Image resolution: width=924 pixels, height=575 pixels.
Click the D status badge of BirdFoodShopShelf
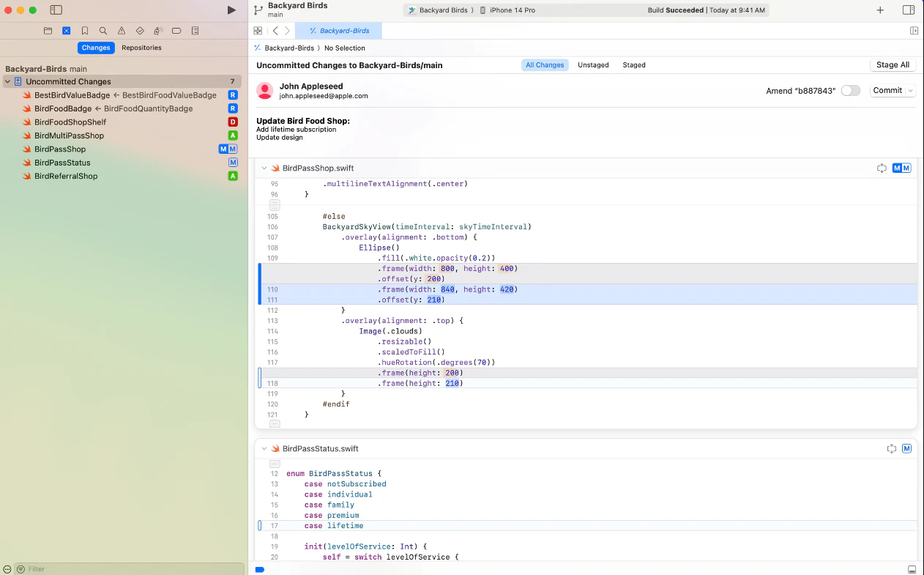pyautogui.click(x=233, y=122)
